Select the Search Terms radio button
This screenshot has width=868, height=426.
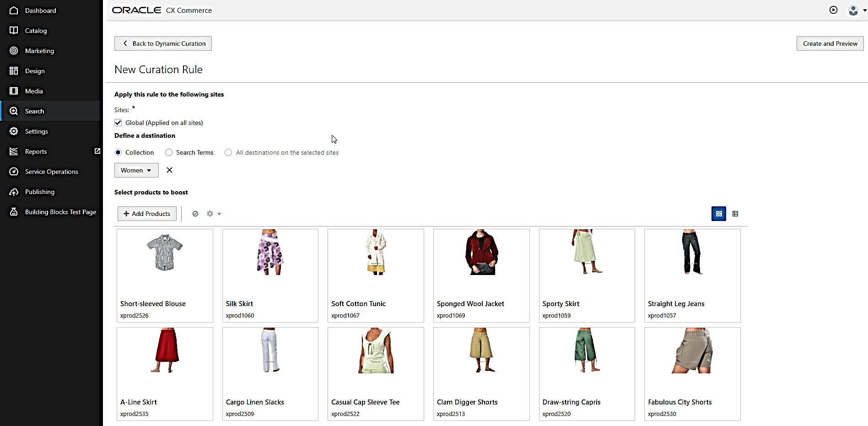click(x=169, y=152)
